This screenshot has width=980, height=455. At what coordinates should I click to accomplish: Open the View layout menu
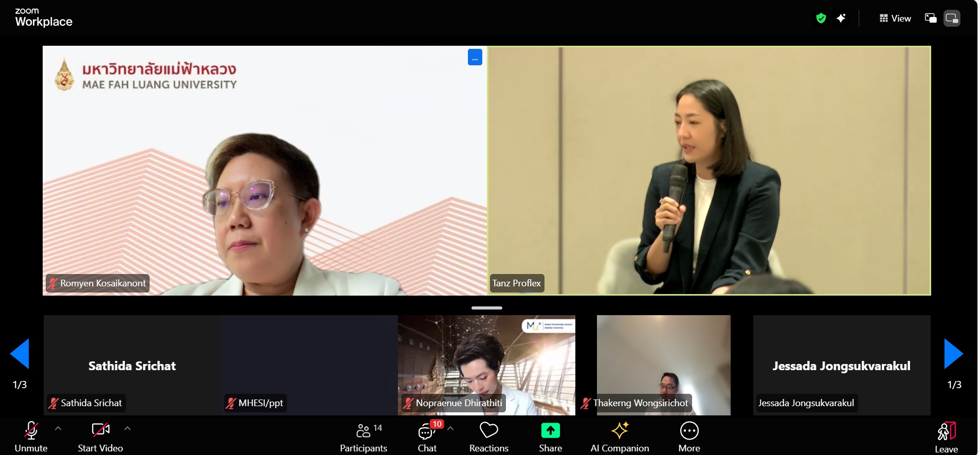(895, 19)
